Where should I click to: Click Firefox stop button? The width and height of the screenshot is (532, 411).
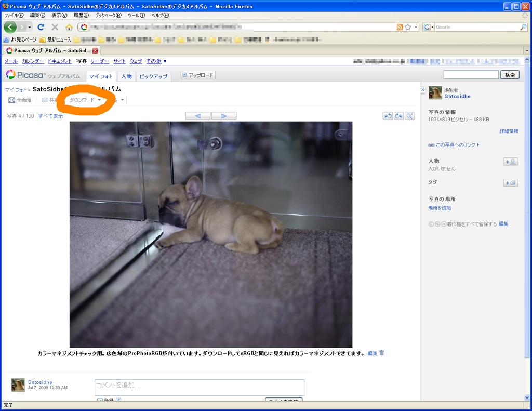[x=55, y=27]
